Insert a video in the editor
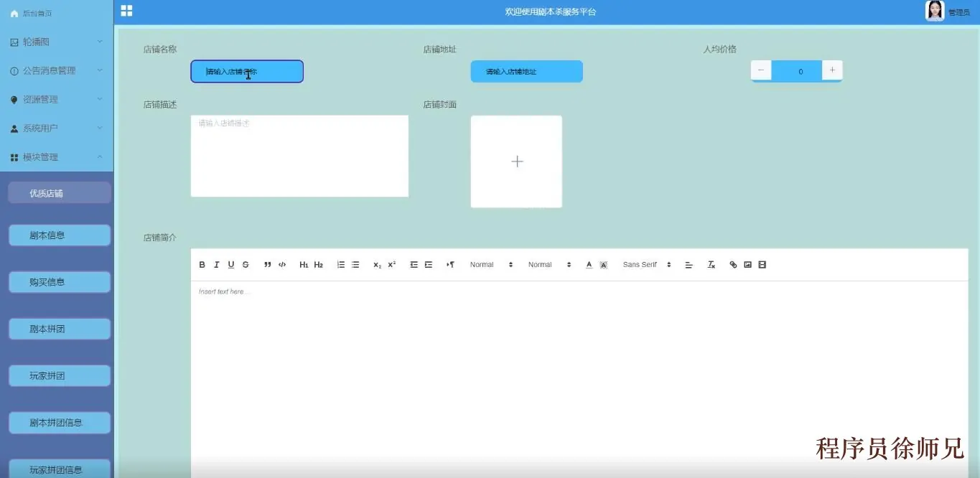Viewport: 980px width, 478px height. [x=762, y=265]
